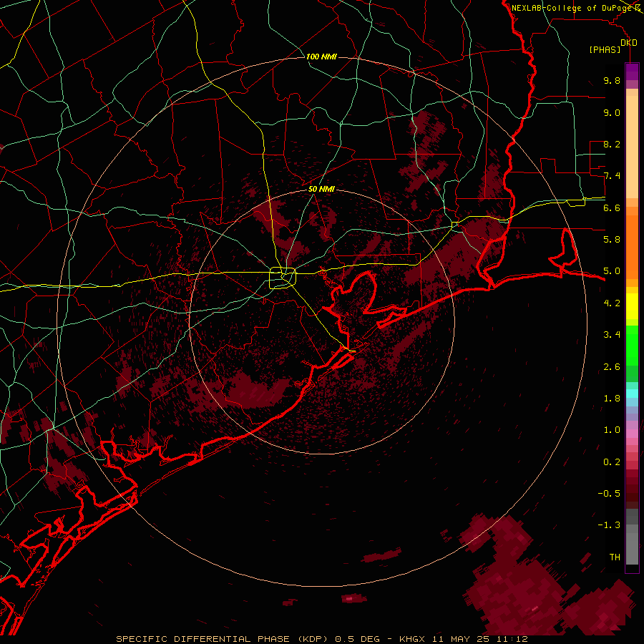This screenshot has width=644, height=644.
Task: Click the Specific Differential Phase title caption
Action: [x=321, y=639]
